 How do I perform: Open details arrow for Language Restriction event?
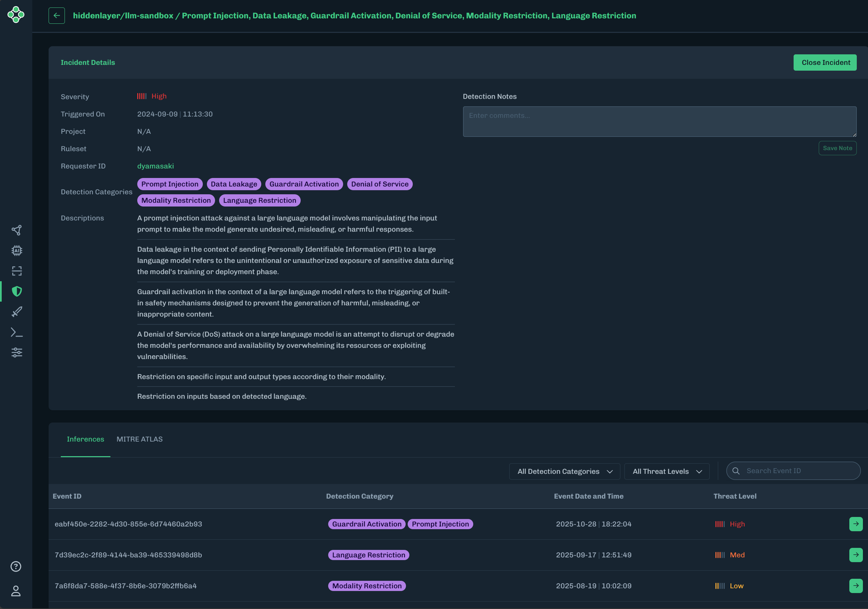tap(855, 555)
